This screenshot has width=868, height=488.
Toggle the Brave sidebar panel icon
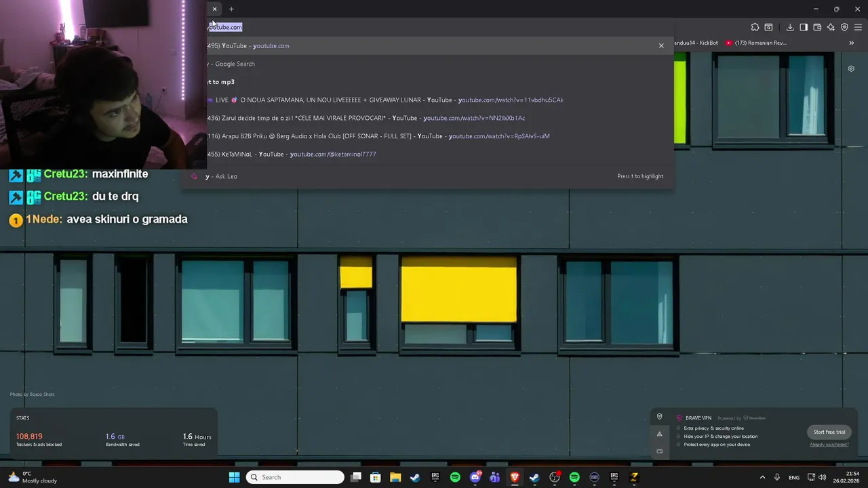[804, 27]
